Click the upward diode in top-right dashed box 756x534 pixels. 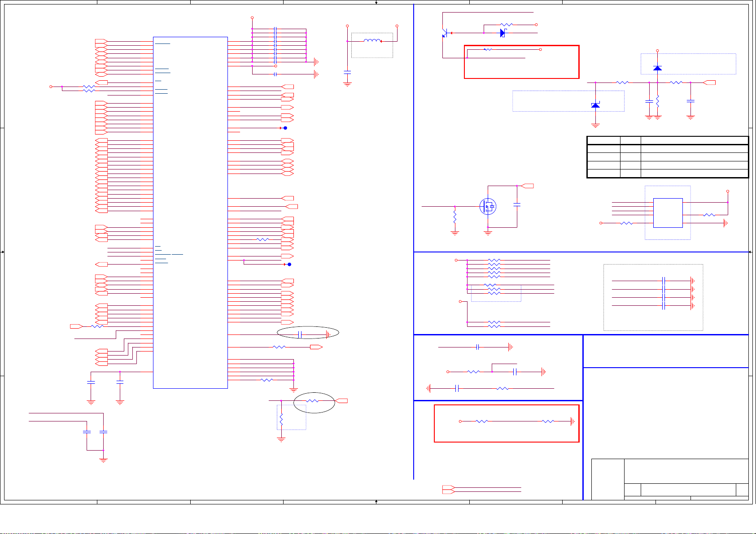[657, 68]
